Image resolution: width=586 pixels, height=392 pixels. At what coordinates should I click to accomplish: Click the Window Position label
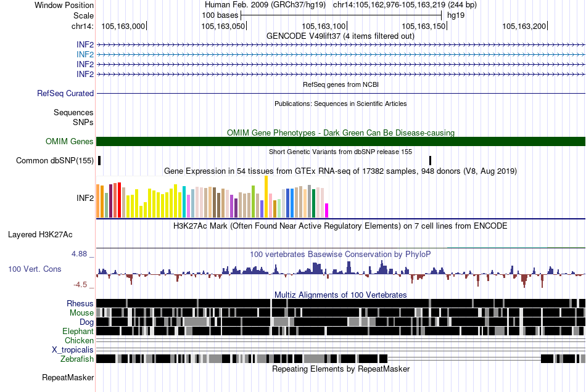64,5
